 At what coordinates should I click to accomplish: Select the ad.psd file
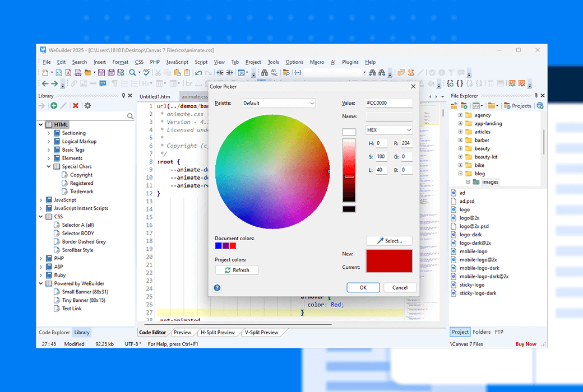[466, 201]
